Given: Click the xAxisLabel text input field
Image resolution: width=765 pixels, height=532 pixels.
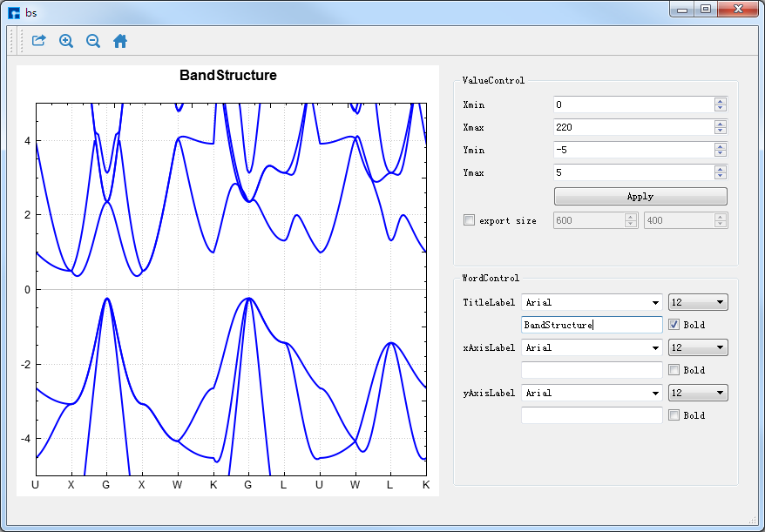Looking at the screenshot, I should tap(592, 370).
